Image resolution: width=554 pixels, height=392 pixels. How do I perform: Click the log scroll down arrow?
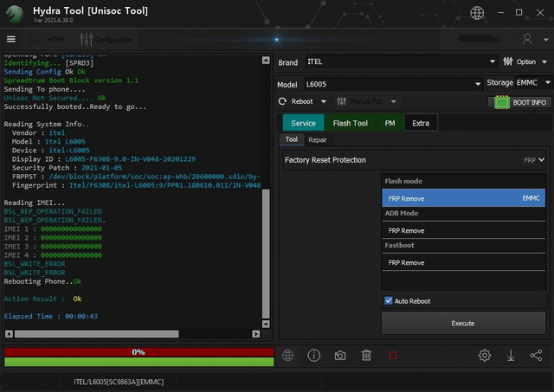[x=266, y=324]
